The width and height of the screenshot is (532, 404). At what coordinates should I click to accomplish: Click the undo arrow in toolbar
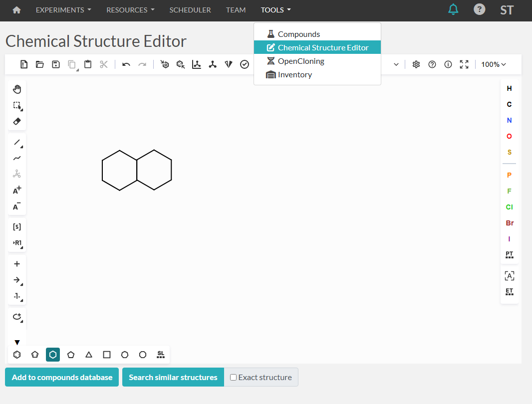pos(126,64)
